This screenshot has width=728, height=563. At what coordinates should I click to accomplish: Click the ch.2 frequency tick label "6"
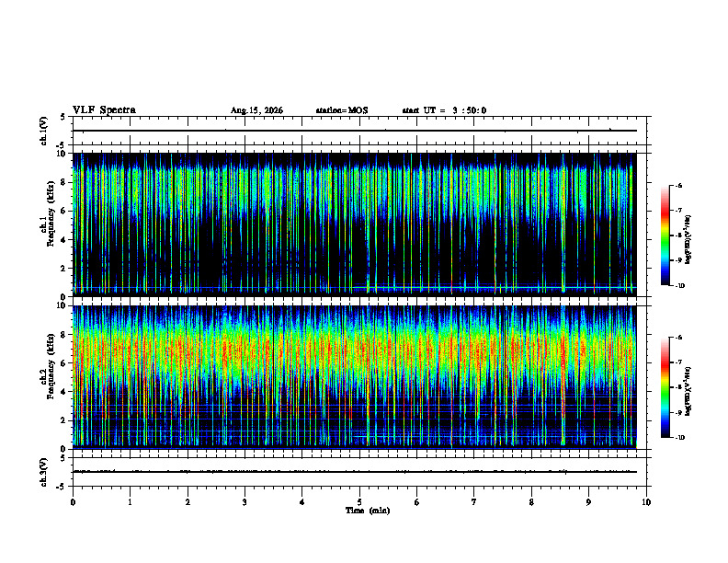click(64, 363)
